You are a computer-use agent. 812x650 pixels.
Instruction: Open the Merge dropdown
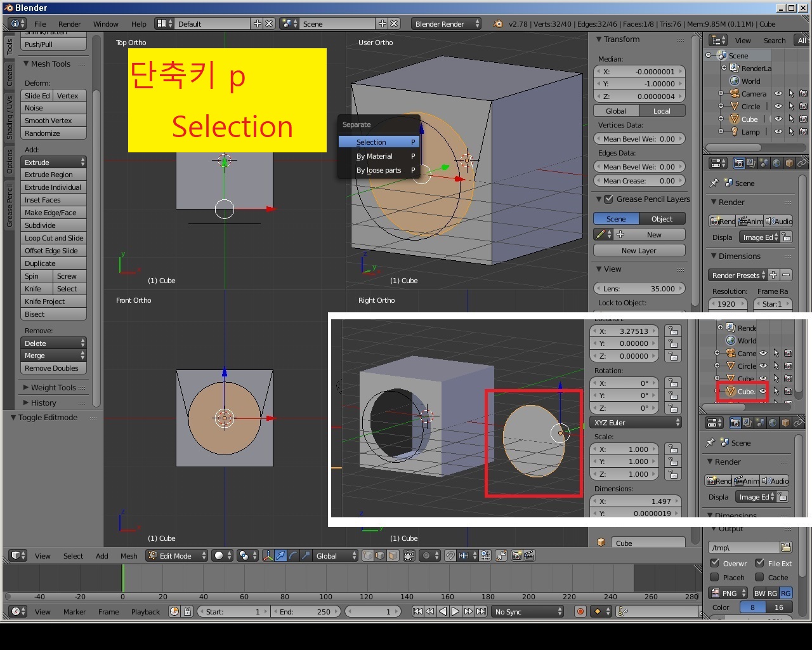[x=54, y=355]
